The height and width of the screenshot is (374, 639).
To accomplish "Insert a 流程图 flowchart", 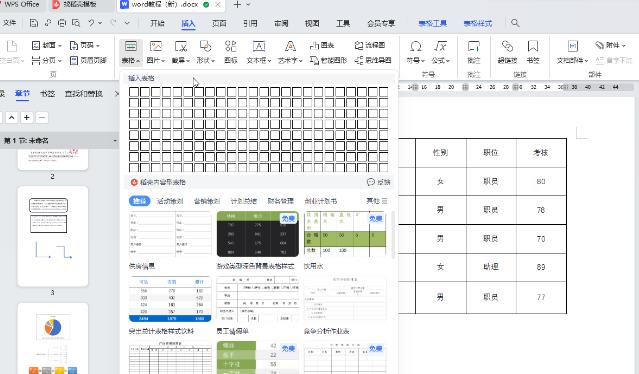I will (x=370, y=45).
